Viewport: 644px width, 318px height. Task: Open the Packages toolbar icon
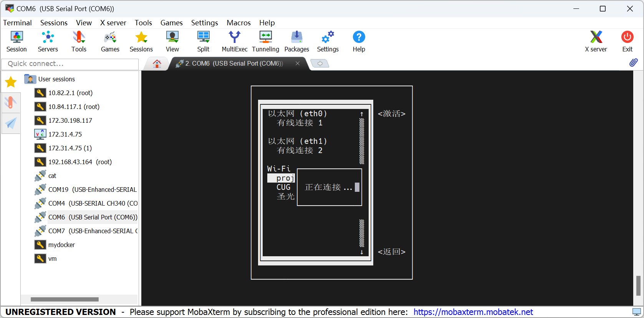coord(296,41)
